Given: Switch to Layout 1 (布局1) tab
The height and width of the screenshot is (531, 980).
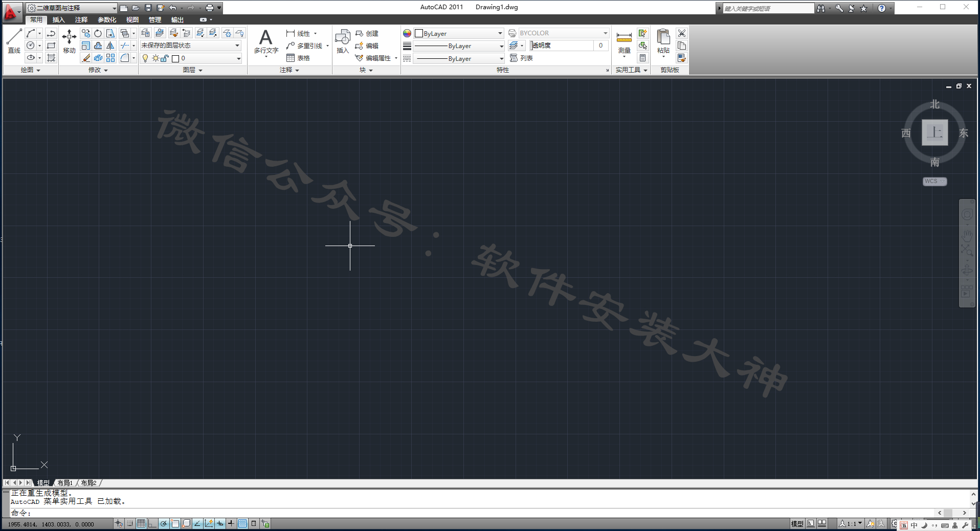Looking at the screenshot, I should pos(65,483).
